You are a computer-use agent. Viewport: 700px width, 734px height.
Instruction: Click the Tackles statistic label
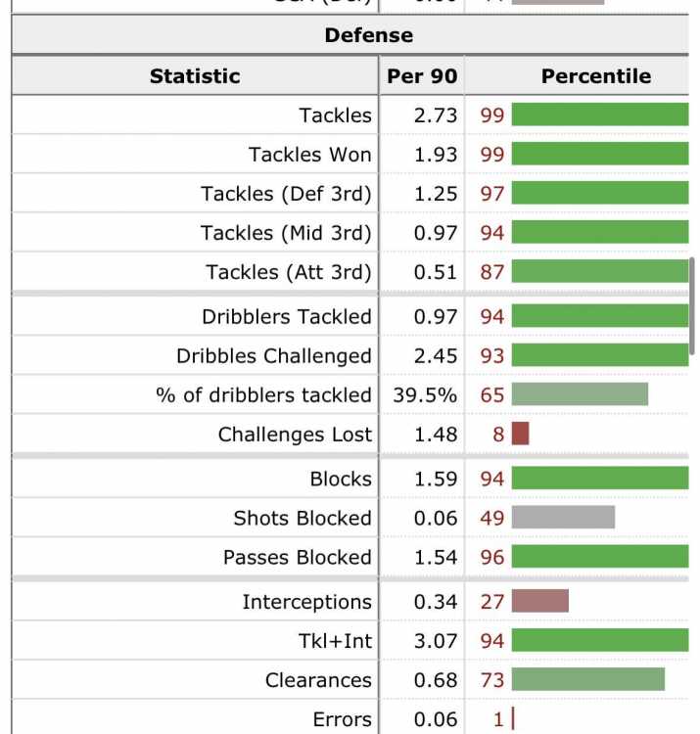coord(336,115)
